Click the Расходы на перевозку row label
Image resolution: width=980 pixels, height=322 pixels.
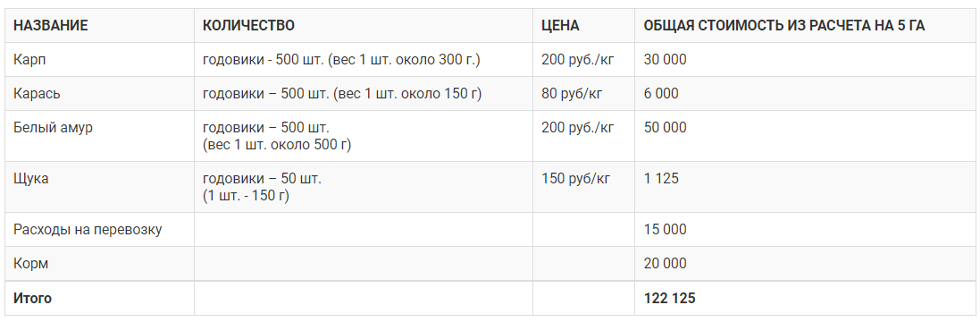click(x=88, y=230)
